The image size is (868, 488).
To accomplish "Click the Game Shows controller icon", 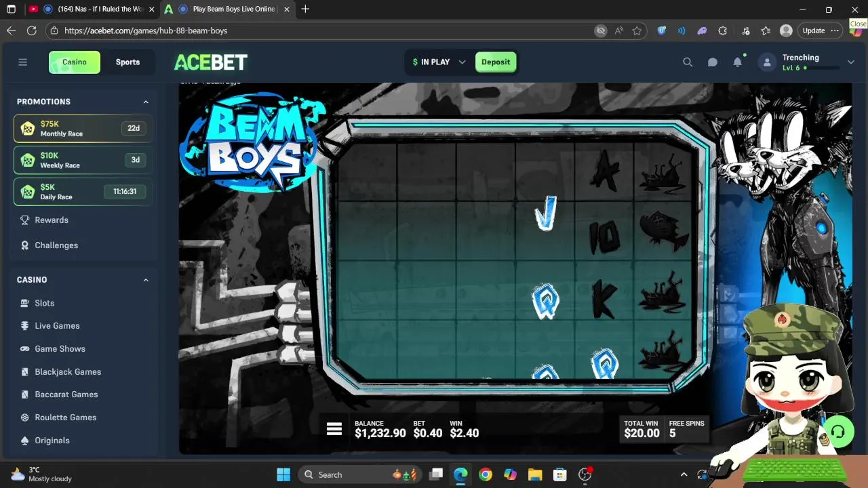I will (x=25, y=349).
